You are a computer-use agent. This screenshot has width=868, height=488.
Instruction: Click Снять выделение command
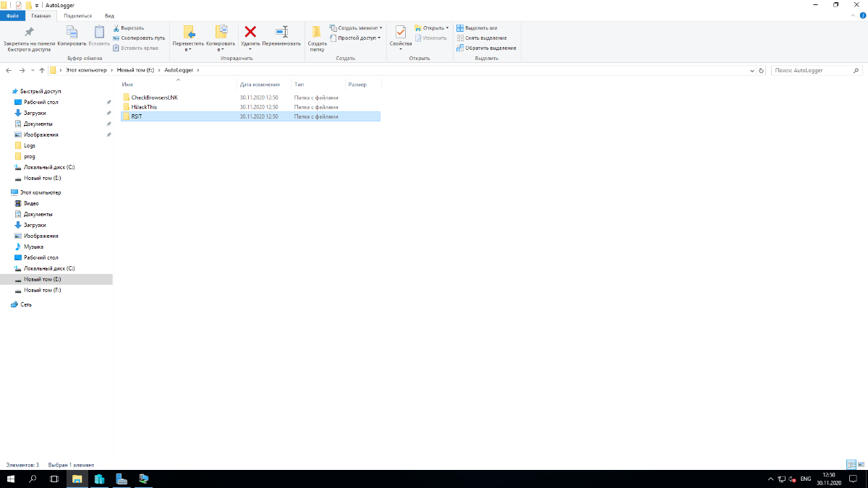(481, 38)
